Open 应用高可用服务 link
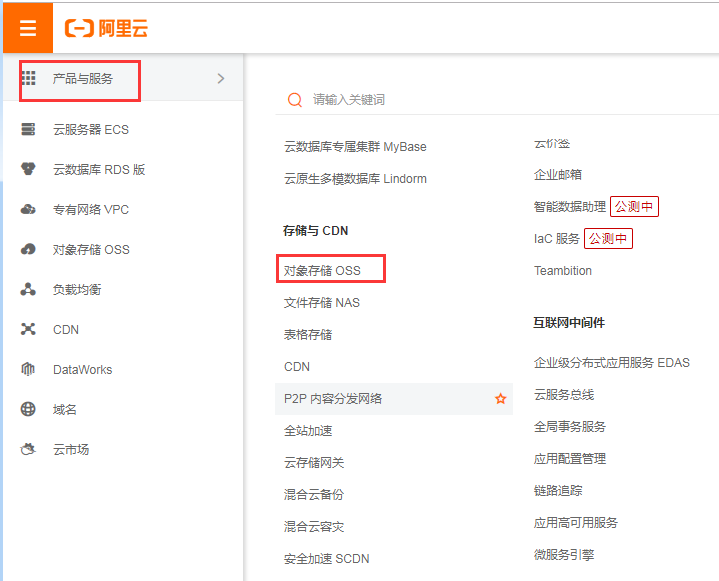 click(x=575, y=522)
